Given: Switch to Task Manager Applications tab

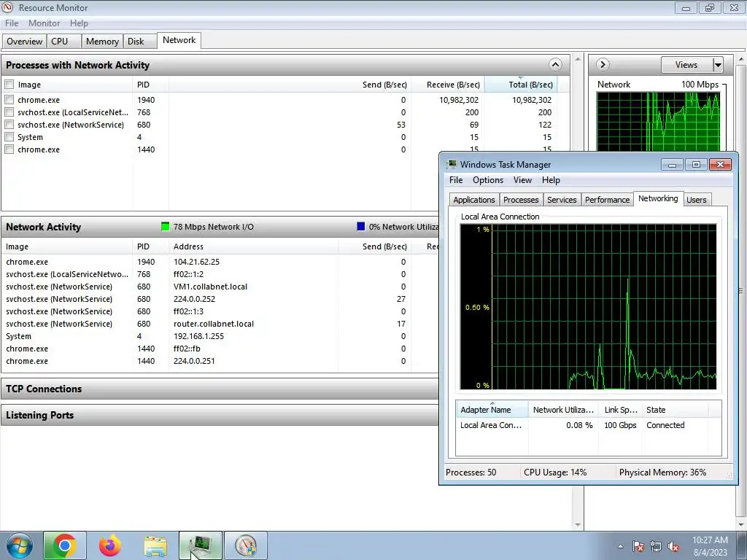Looking at the screenshot, I should click(474, 200).
